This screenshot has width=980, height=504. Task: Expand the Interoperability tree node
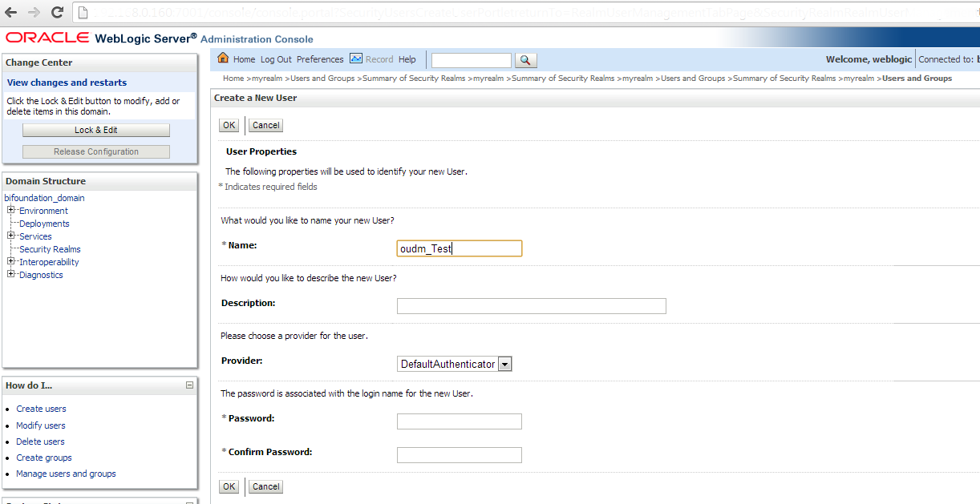pyautogui.click(x=11, y=262)
